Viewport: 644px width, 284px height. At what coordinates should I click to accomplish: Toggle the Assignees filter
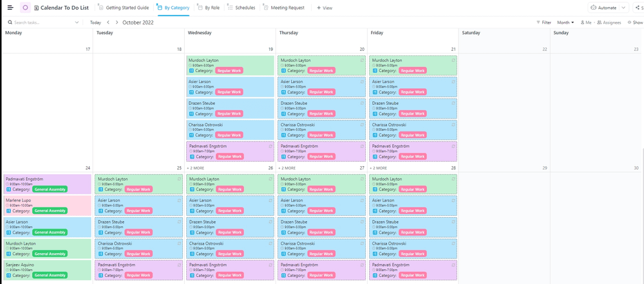[x=609, y=23]
